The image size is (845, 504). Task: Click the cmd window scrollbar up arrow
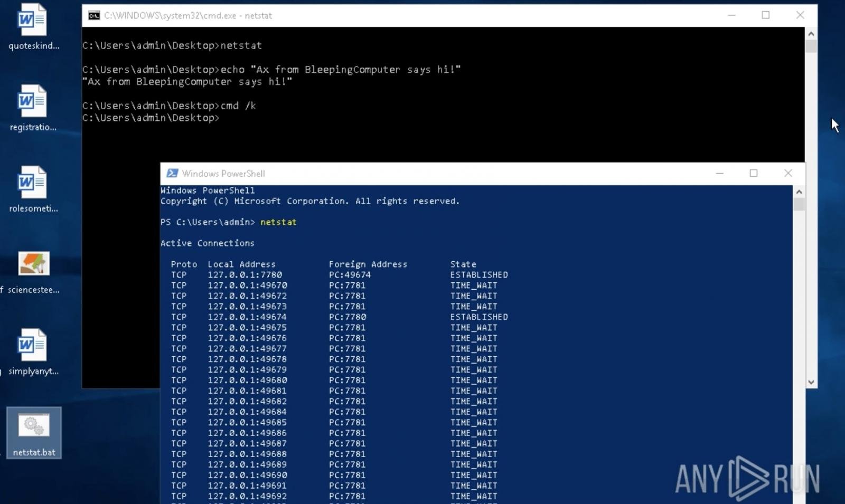coord(811,34)
